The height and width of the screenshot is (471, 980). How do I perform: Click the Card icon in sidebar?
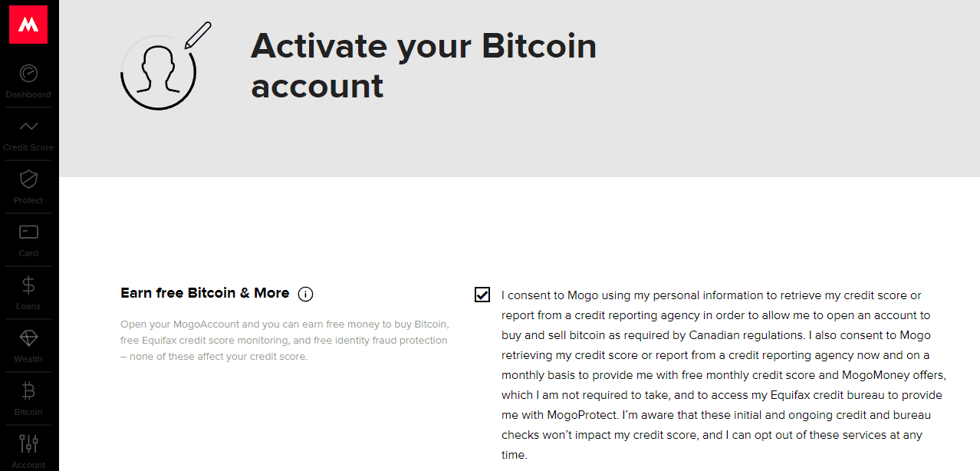[28, 232]
